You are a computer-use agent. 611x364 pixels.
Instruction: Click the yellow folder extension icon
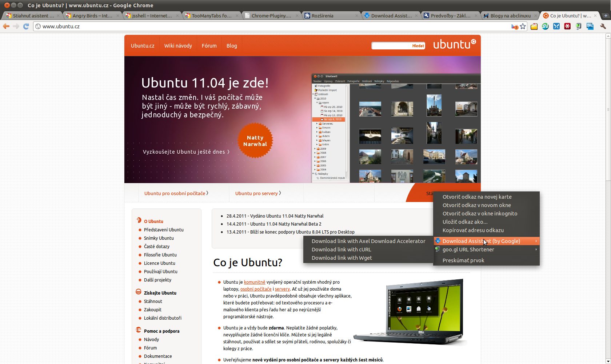tap(534, 26)
